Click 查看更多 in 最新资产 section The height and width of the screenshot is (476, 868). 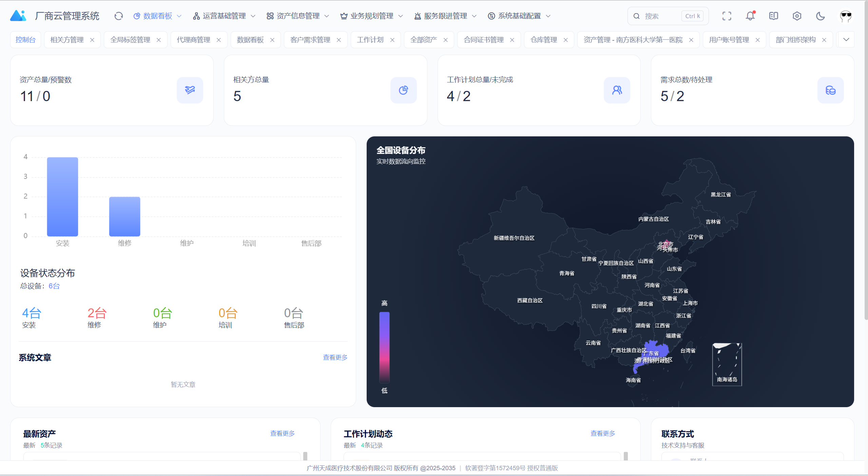pos(282,433)
